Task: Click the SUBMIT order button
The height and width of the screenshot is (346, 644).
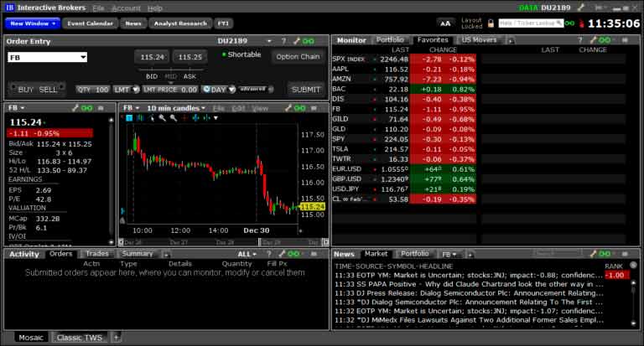Action: pos(305,90)
